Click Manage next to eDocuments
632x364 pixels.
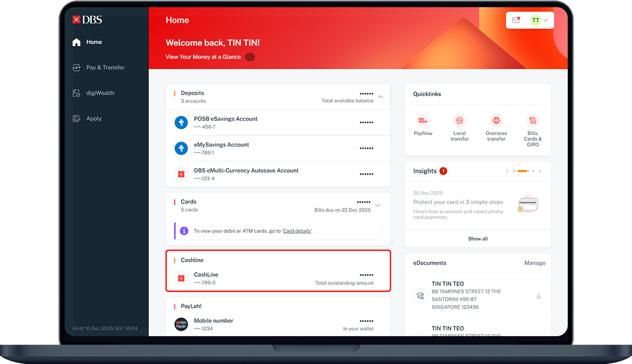pos(534,263)
